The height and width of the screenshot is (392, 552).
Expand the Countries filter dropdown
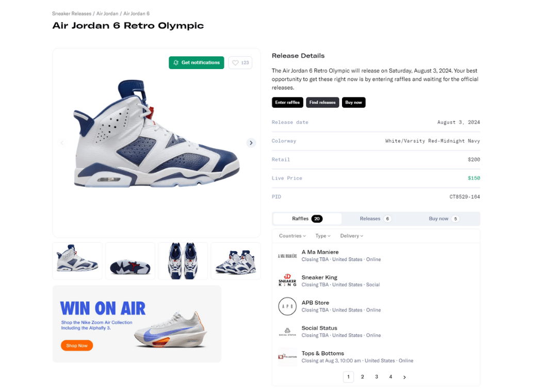point(293,236)
